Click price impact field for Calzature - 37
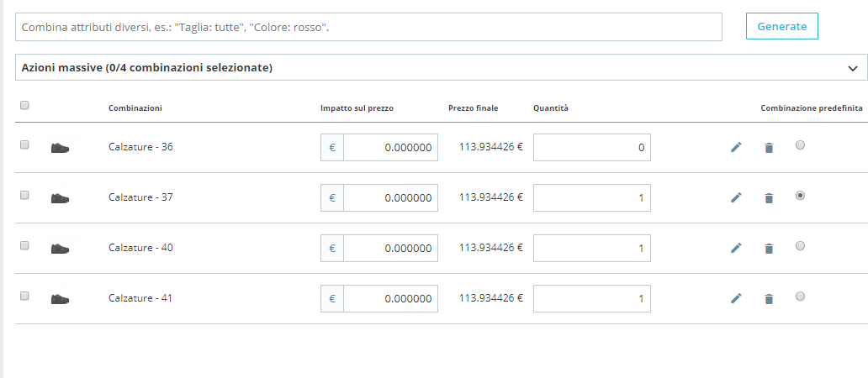868x378 pixels. (x=390, y=198)
